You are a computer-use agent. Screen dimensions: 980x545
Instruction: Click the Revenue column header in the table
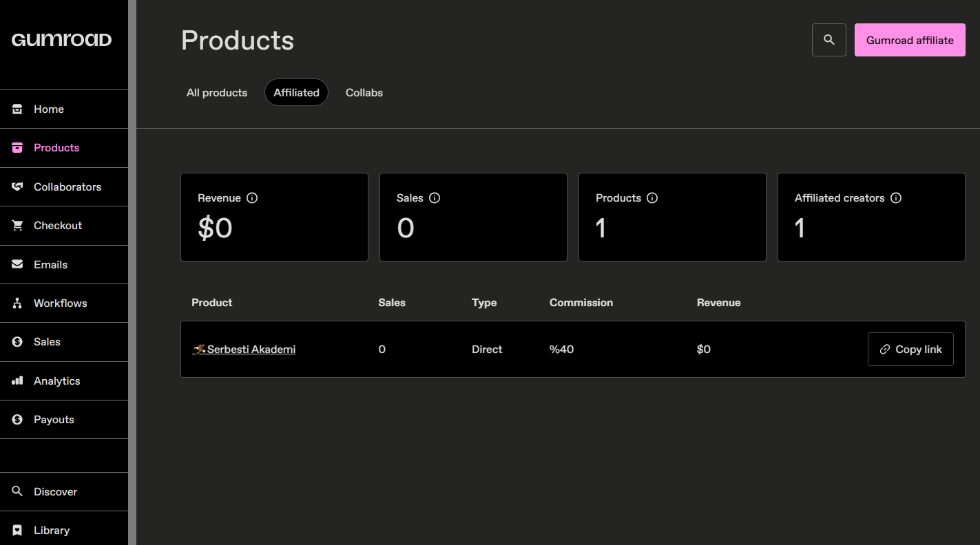click(719, 302)
